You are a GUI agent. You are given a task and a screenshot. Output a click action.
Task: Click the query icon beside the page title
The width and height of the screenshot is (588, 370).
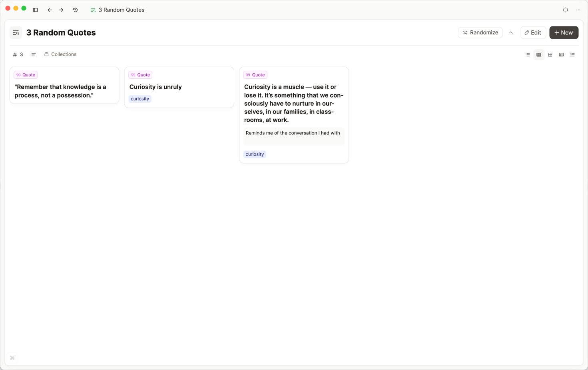click(16, 33)
